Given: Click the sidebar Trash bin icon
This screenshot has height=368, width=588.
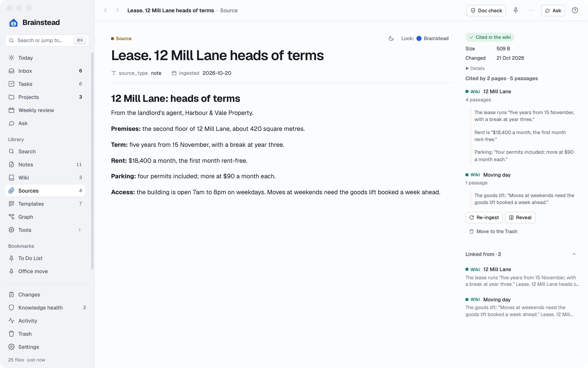Looking at the screenshot, I should [x=11, y=334].
